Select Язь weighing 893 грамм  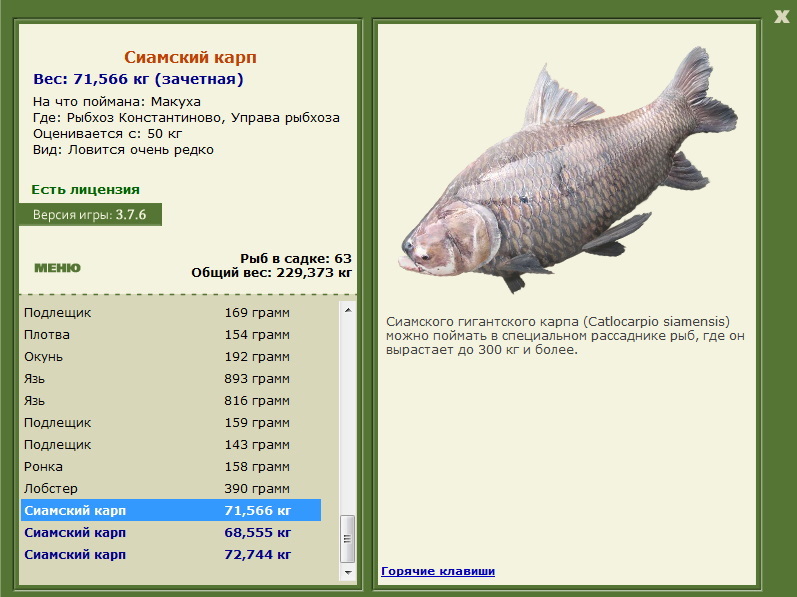pos(171,379)
